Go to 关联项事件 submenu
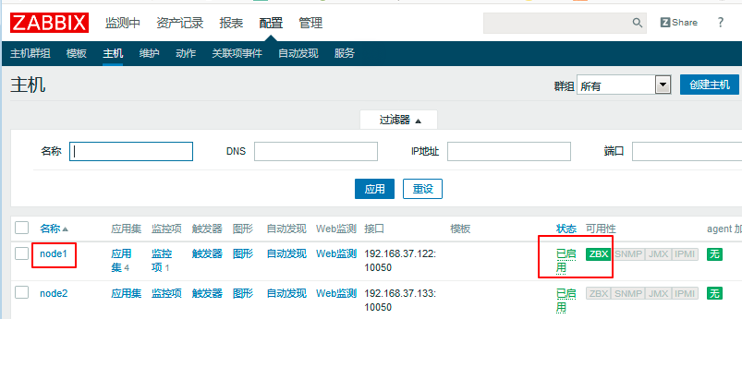The image size is (751, 375). [237, 54]
